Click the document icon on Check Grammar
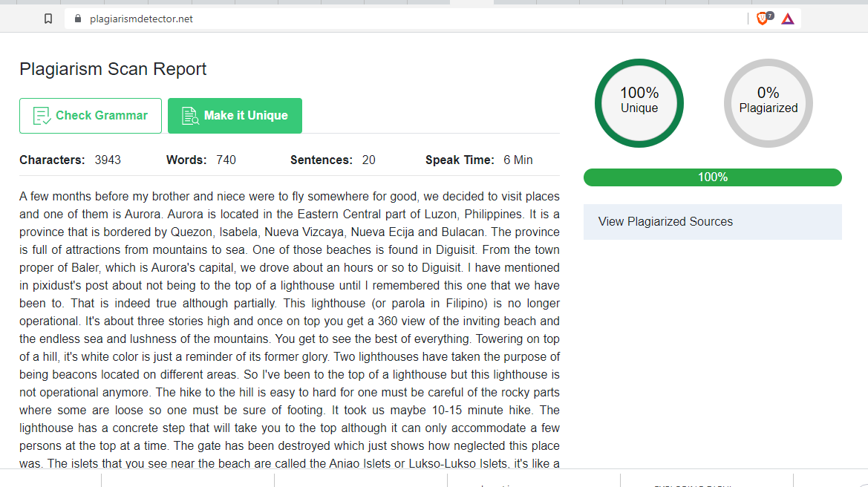Viewport: 868px width, 487px height. coord(42,116)
